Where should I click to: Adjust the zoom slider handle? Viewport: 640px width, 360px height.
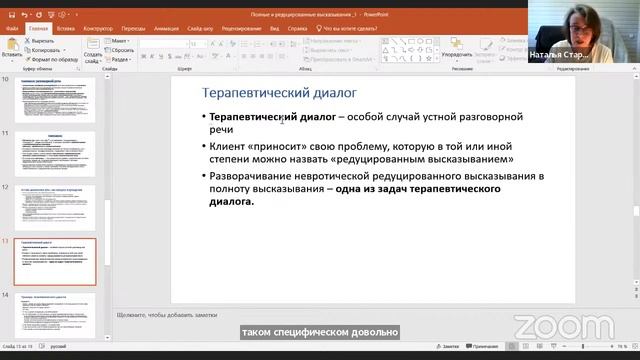tap(583, 346)
